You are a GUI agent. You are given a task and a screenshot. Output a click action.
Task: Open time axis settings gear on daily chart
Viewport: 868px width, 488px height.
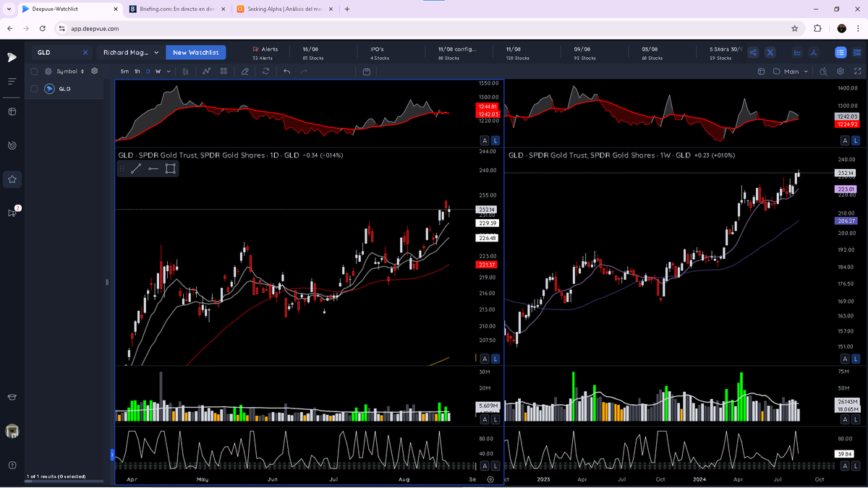point(491,479)
